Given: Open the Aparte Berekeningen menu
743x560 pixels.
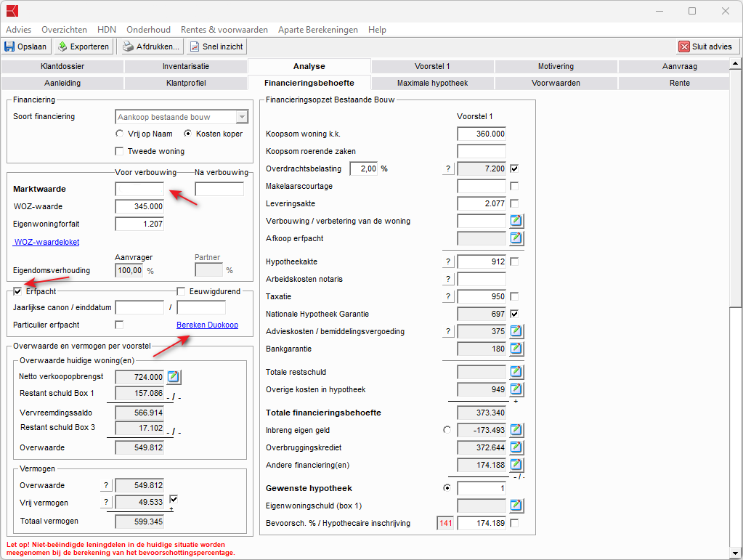Looking at the screenshot, I should click(318, 30).
